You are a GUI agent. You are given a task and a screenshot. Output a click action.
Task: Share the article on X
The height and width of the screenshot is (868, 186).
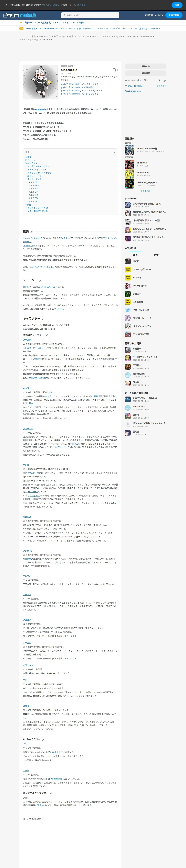(x=159, y=80)
